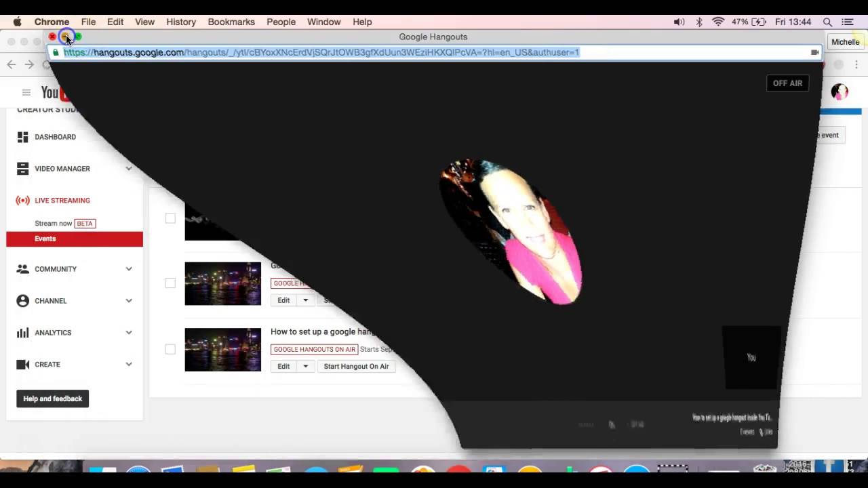
Task: Click the Live Streaming broadcast icon
Action: (x=22, y=201)
